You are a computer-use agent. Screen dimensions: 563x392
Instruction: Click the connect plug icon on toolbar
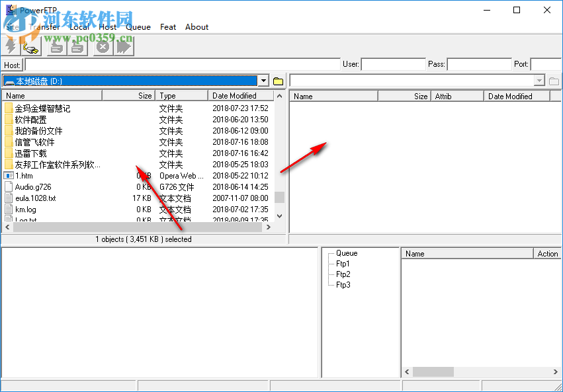click(x=30, y=48)
